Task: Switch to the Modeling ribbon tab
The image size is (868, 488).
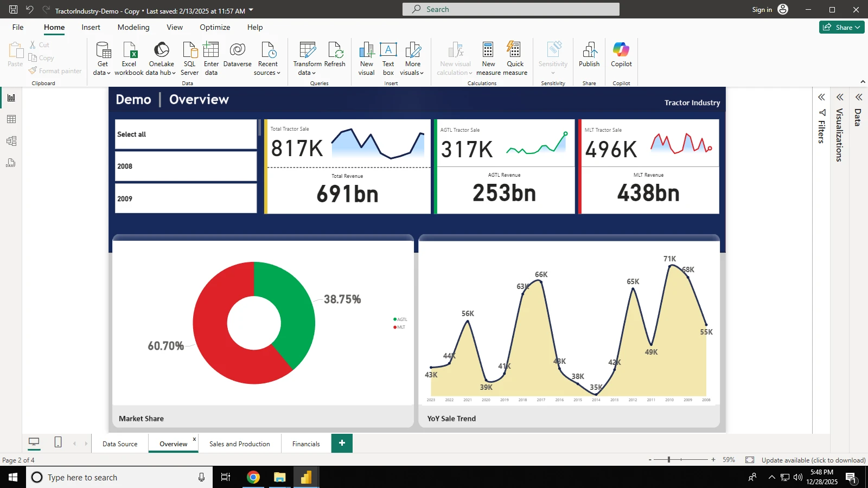Action: tap(133, 27)
